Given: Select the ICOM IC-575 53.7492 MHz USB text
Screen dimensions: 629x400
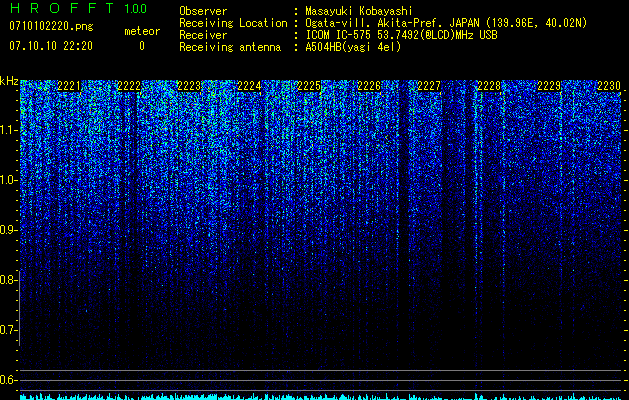Looking at the screenshot, I should (401, 35).
